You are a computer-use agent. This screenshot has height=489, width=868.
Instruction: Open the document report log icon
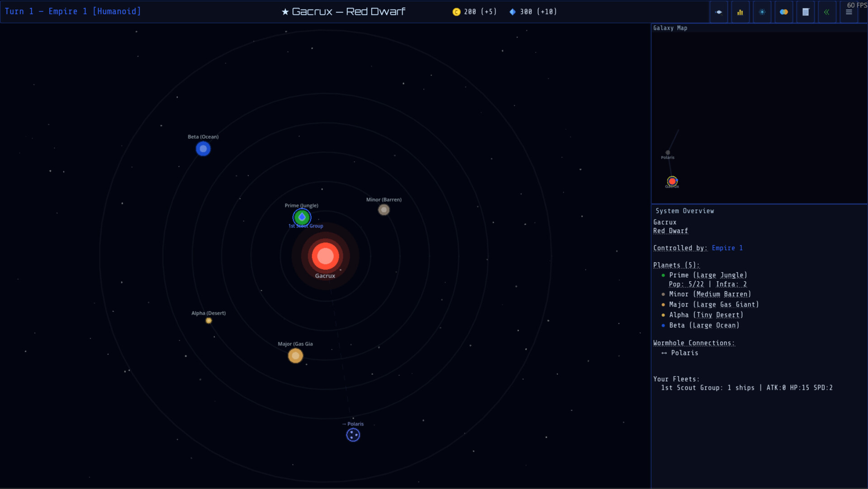(805, 12)
